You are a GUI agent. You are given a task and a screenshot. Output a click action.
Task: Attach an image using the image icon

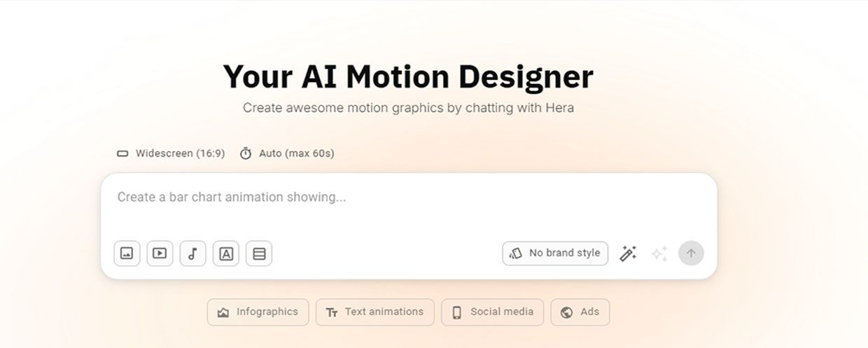click(127, 253)
